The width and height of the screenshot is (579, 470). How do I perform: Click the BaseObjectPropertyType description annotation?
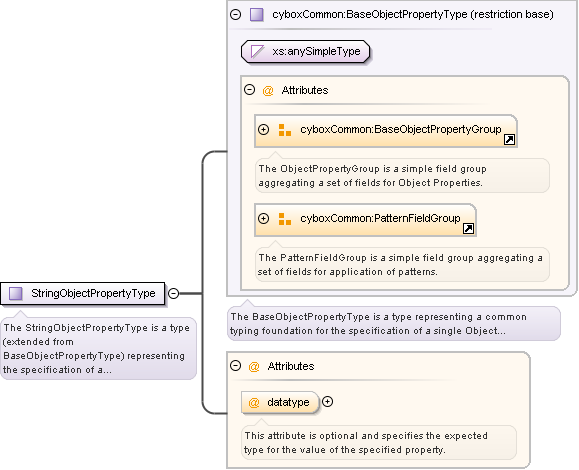(x=394, y=324)
